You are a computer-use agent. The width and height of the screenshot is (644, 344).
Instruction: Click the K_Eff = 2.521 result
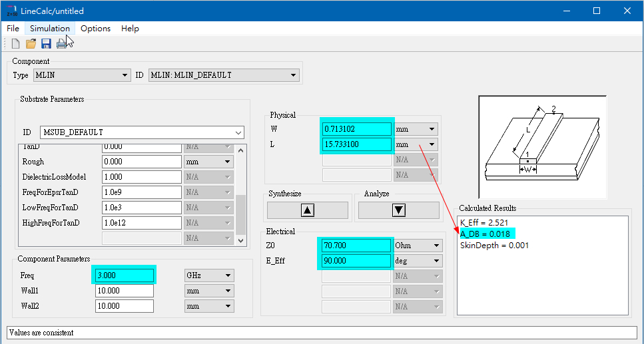click(484, 222)
